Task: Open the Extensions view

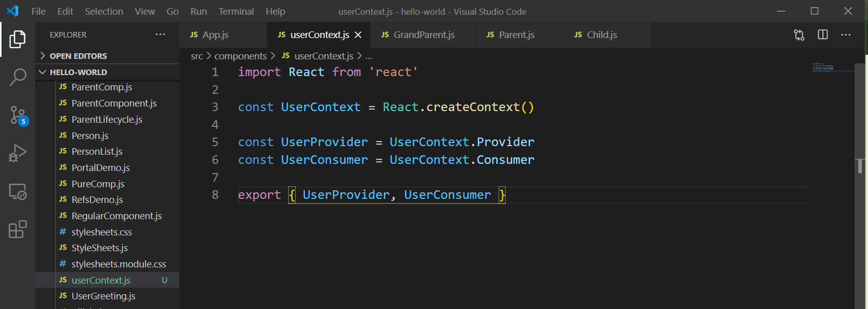Action: [x=17, y=229]
